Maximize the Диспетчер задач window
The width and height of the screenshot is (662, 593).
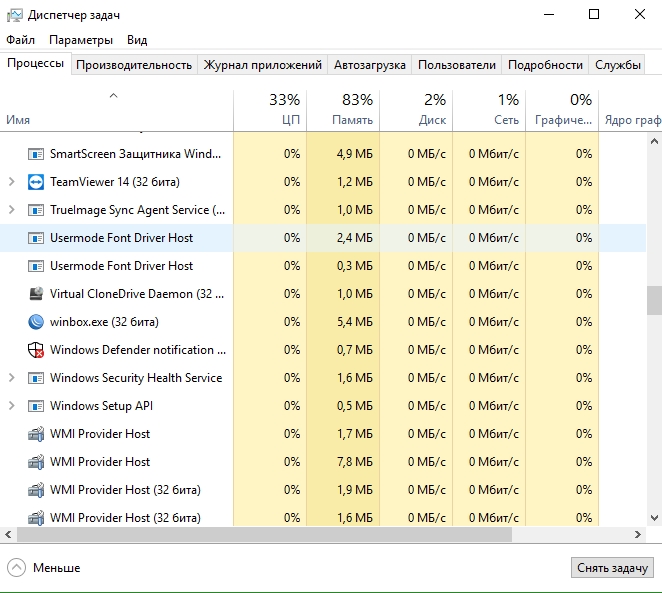(x=594, y=14)
